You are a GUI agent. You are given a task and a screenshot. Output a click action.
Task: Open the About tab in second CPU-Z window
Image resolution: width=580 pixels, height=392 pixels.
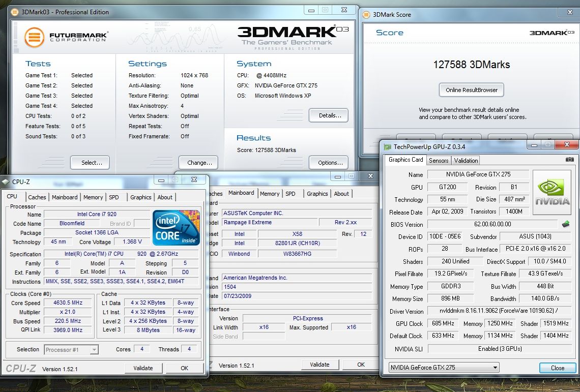coord(341,193)
